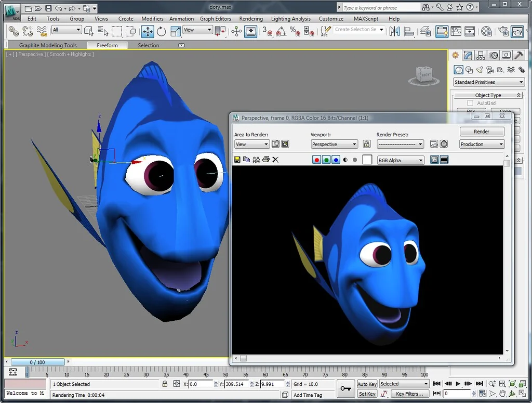The image size is (532, 403).
Task: Switch to the Modify command panel
Action: point(468,55)
